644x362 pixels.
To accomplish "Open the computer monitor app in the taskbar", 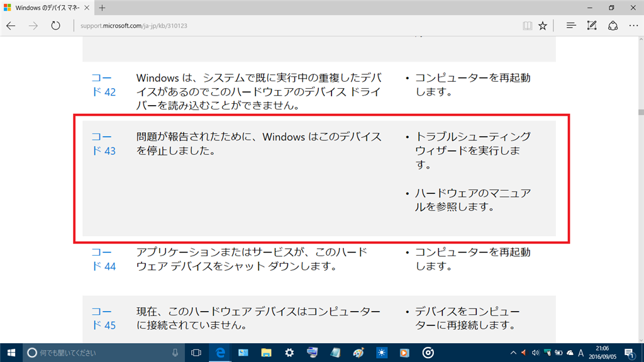I will [312, 353].
